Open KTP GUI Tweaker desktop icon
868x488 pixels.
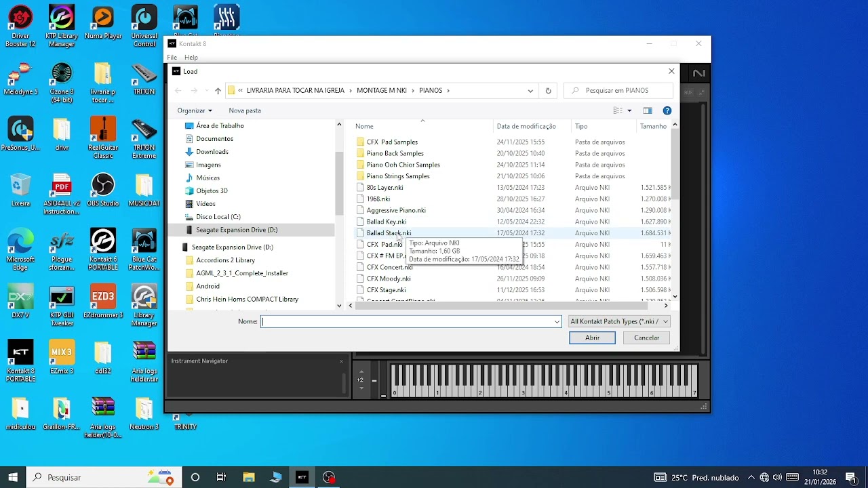click(62, 306)
